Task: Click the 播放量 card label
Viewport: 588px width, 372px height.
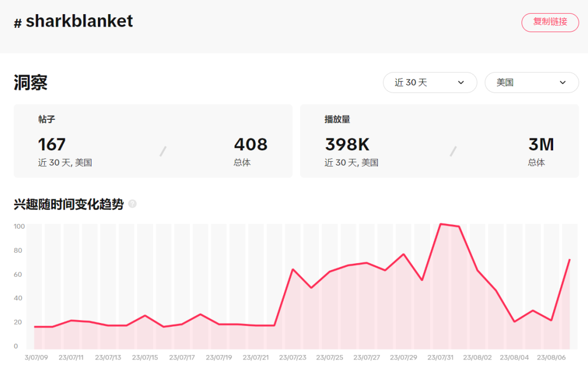Action: tap(337, 119)
